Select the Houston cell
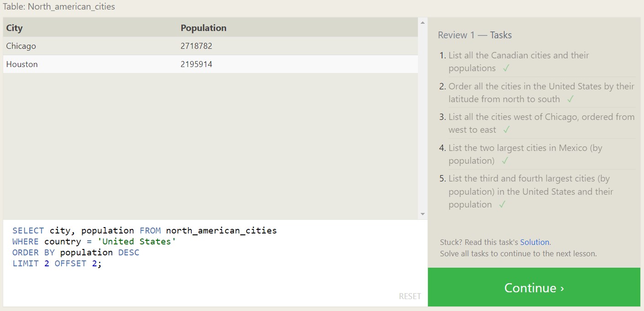The image size is (644, 311). 22,64
